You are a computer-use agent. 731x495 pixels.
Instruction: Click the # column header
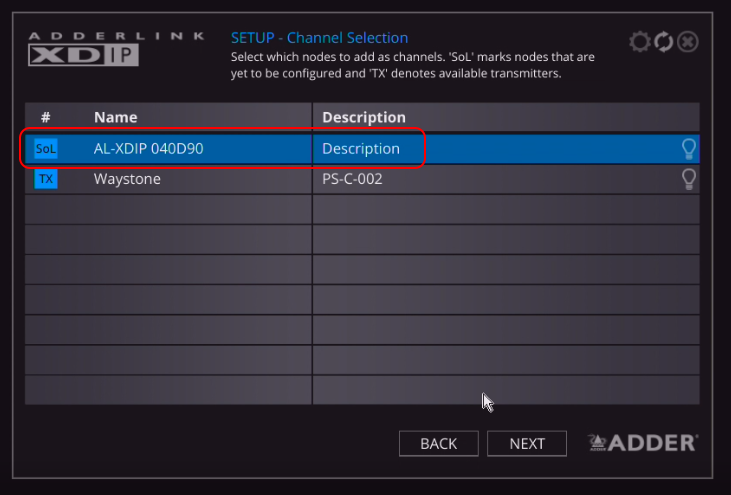coord(46,117)
